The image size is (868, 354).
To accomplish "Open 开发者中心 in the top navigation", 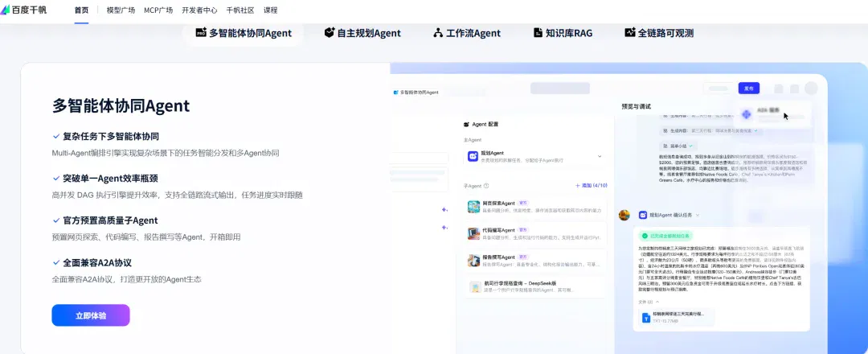I will 199,10.
